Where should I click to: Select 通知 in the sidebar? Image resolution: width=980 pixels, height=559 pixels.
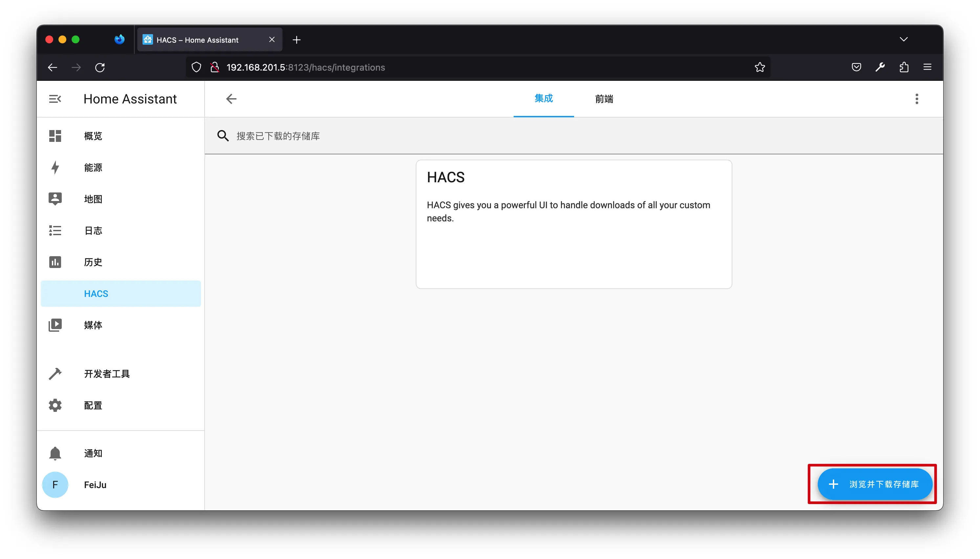pyautogui.click(x=121, y=453)
